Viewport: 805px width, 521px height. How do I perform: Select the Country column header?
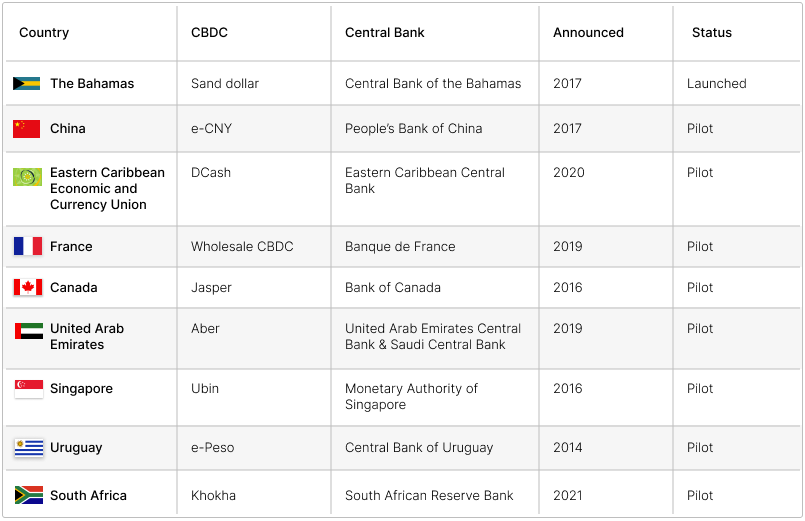pos(44,32)
